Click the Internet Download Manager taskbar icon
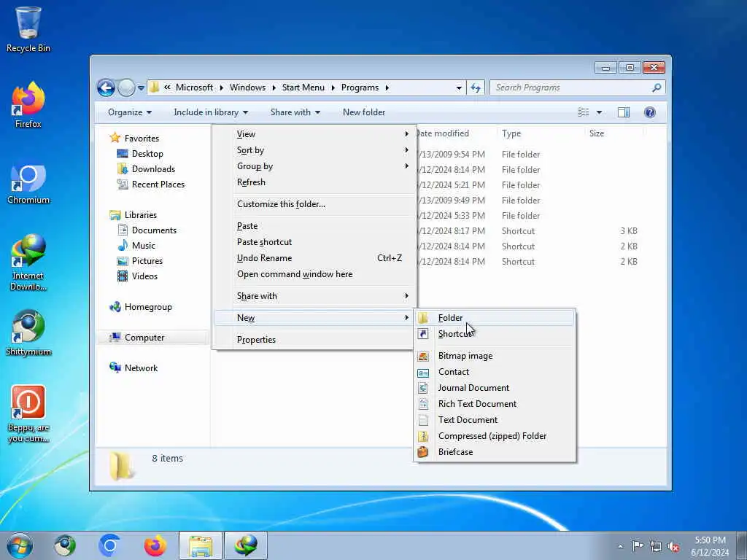 246,545
